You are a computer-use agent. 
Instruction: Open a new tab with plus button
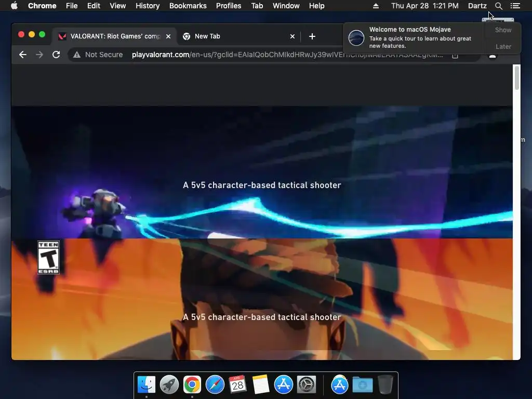[312, 36]
